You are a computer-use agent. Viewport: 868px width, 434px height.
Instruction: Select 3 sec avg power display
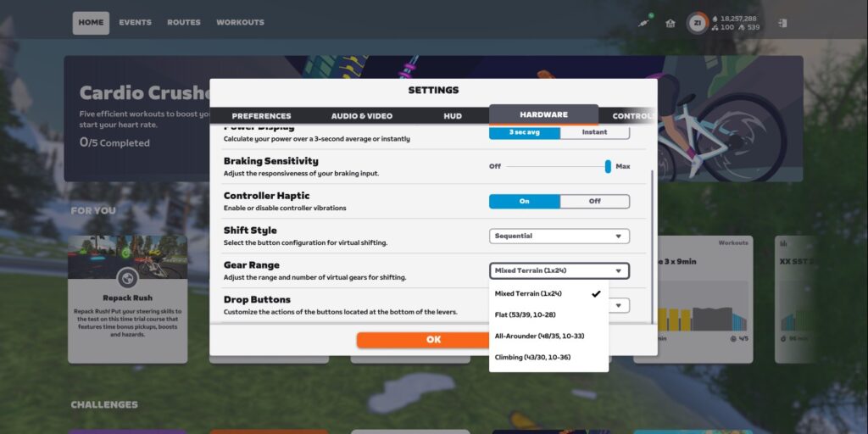[524, 132]
